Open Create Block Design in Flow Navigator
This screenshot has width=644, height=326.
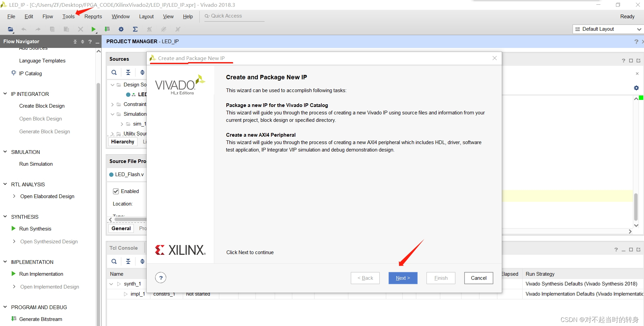point(42,106)
